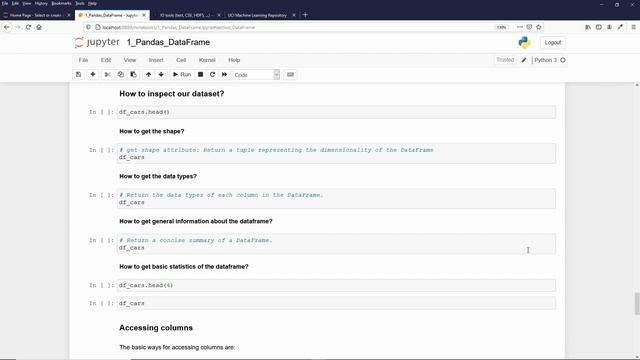
Task: Click text How to get the shape?
Action: [x=151, y=131]
